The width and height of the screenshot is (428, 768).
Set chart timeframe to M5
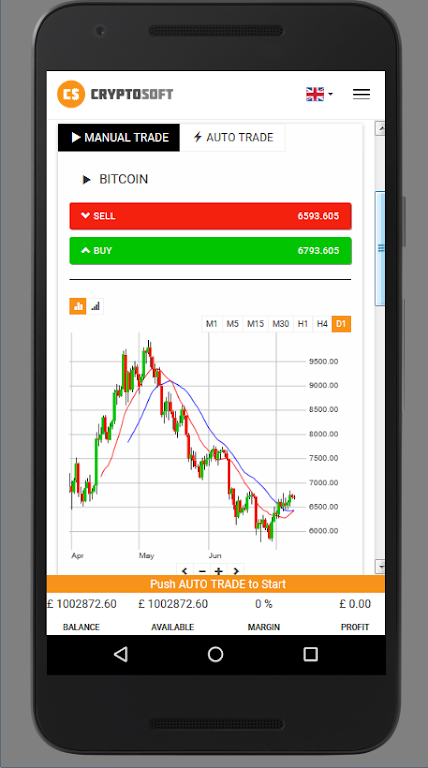[x=233, y=324]
